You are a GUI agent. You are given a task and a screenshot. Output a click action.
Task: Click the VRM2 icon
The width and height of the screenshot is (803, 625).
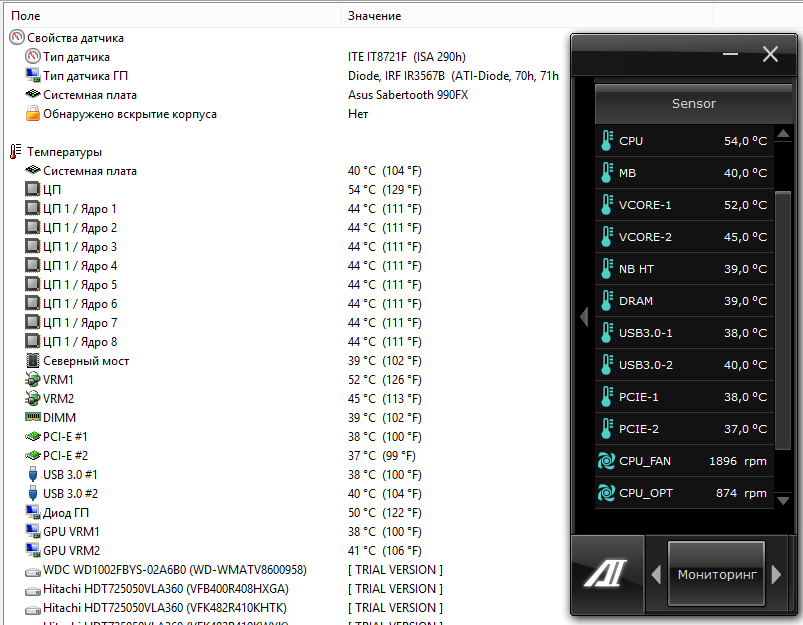[x=32, y=399]
